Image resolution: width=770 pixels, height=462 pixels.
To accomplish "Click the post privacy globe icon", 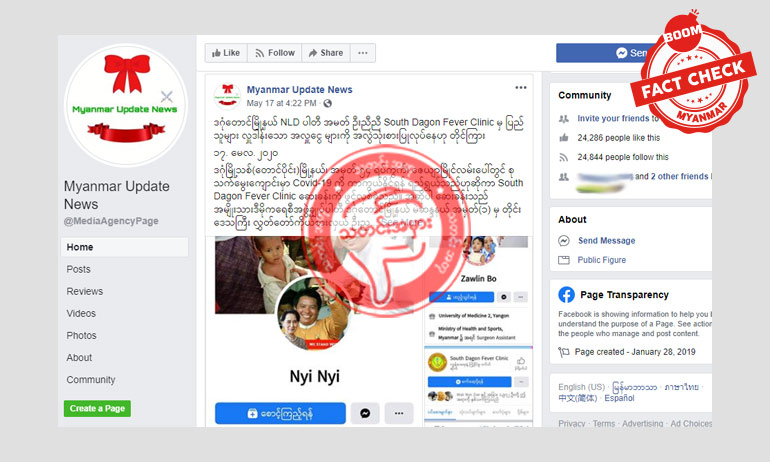I will [328, 103].
